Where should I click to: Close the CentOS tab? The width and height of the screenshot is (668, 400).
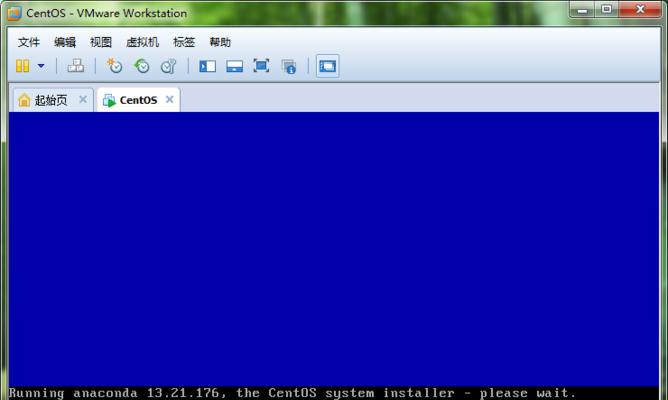point(170,100)
